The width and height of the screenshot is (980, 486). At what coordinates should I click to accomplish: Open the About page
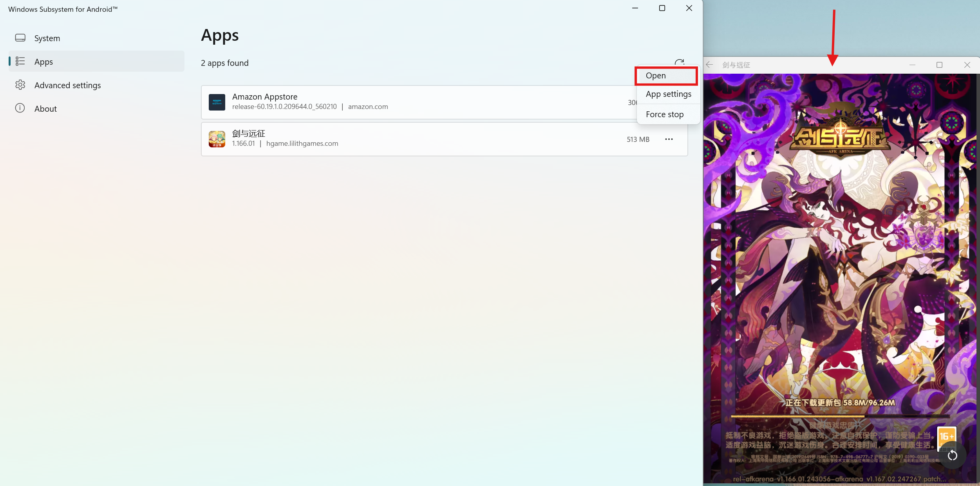point(96,109)
